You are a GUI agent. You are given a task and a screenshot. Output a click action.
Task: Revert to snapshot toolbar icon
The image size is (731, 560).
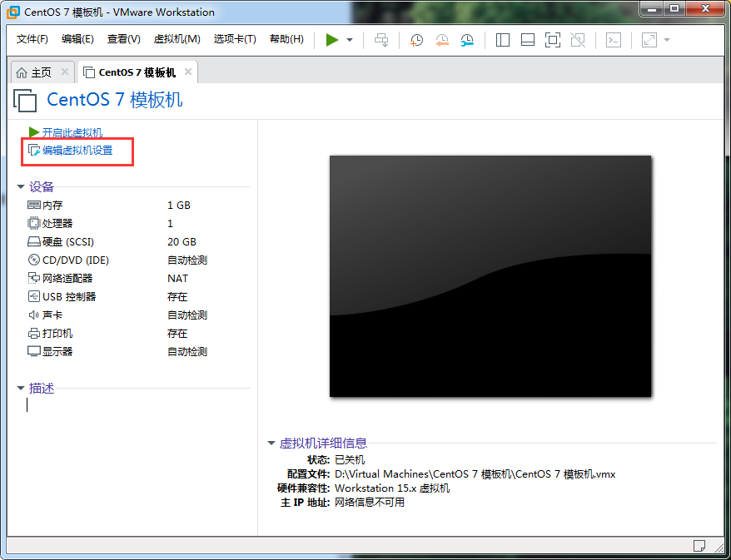[441, 40]
